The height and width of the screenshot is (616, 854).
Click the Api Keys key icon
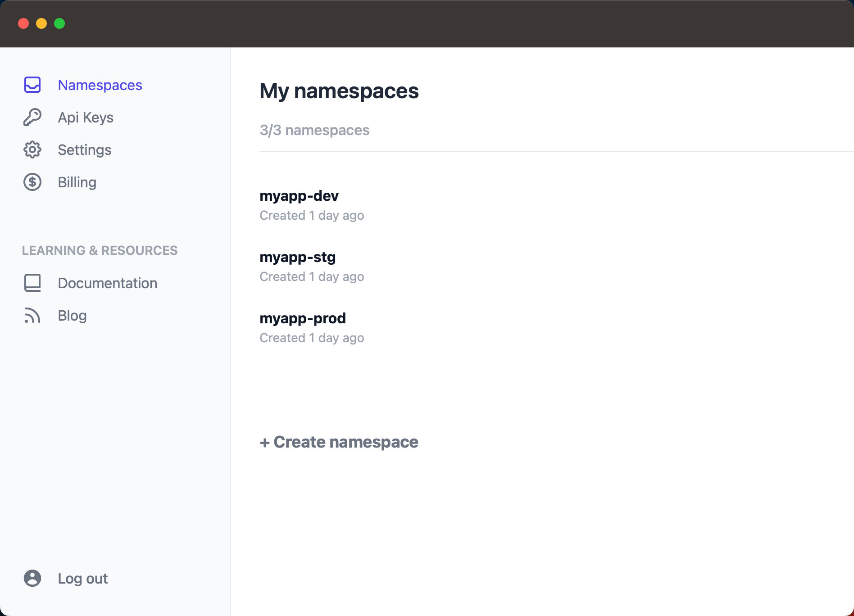[x=32, y=117]
